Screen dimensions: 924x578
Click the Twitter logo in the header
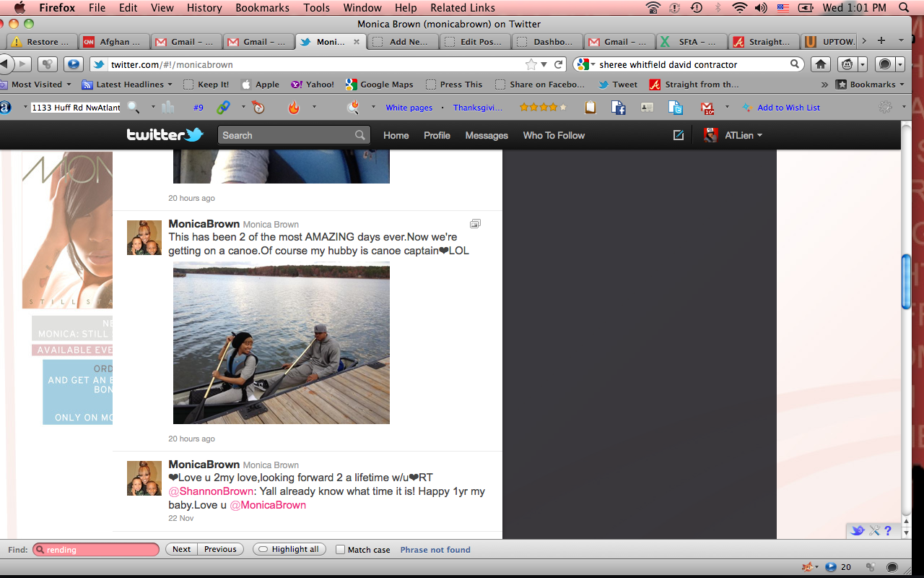pos(165,135)
